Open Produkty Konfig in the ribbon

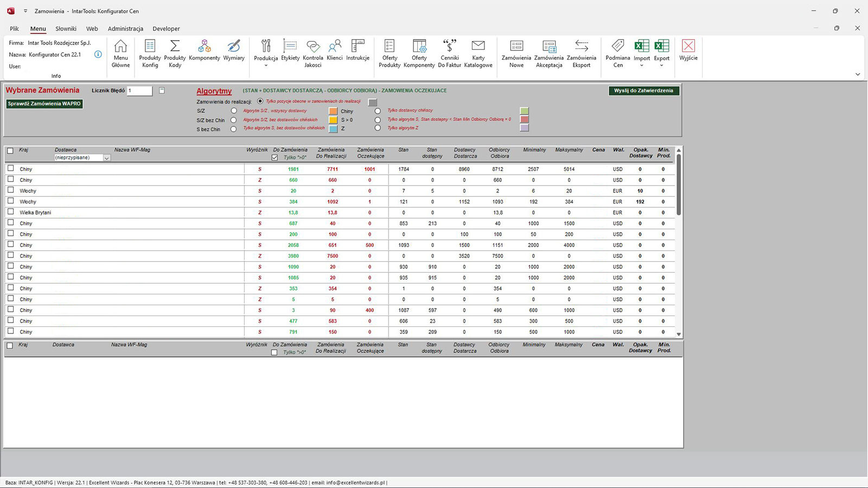[x=150, y=53]
